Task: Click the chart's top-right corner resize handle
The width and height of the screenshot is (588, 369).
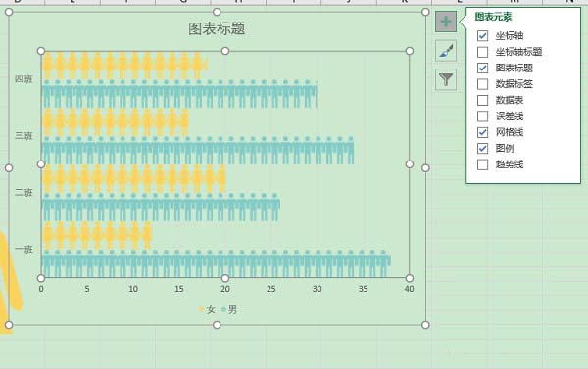Action: click(425, 12)
